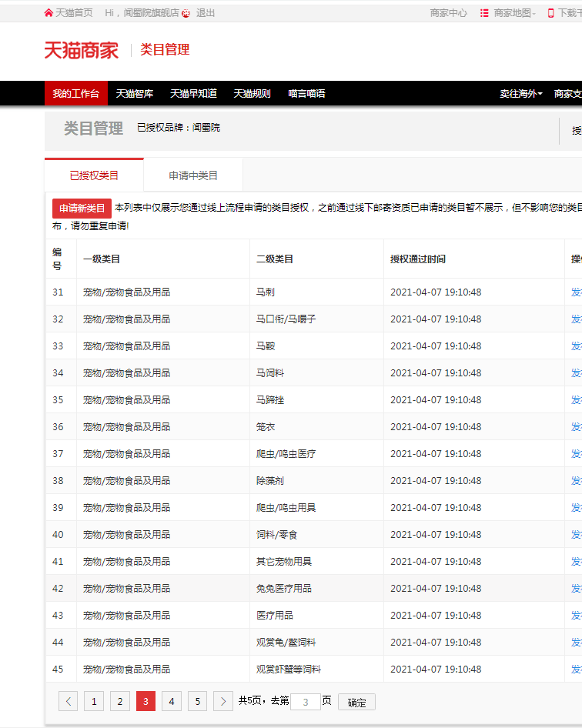
Task: Click row number 31
Action: [x=58, y=292]
